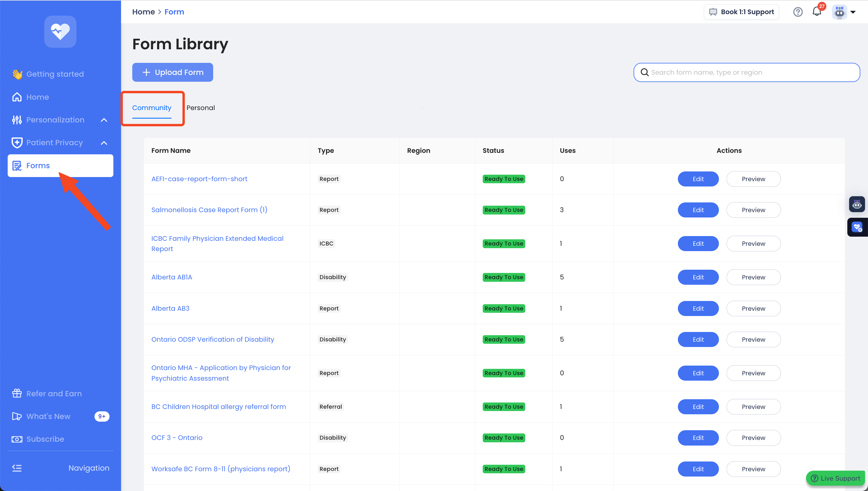Open the notifications bell icon
Viewport: 868px width, 491px height.
click(816, 12)
